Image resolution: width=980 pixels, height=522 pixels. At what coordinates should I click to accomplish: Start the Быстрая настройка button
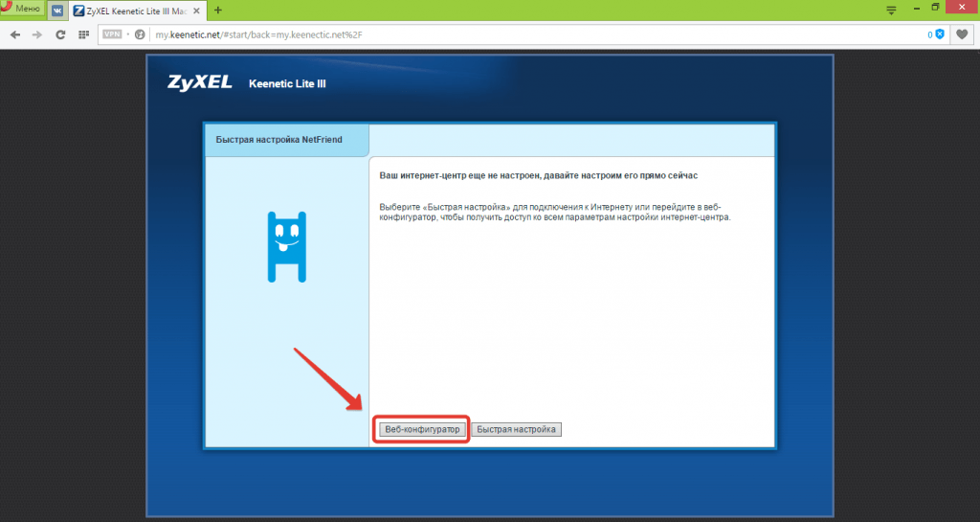tap(516, 429)
